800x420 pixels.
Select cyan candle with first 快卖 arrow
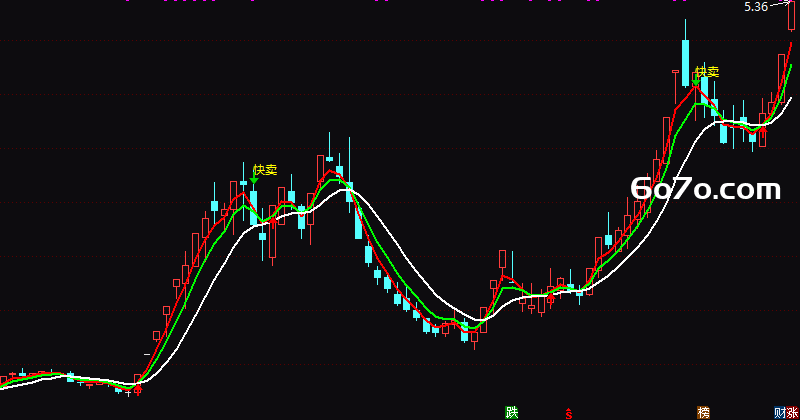point(254,208)
